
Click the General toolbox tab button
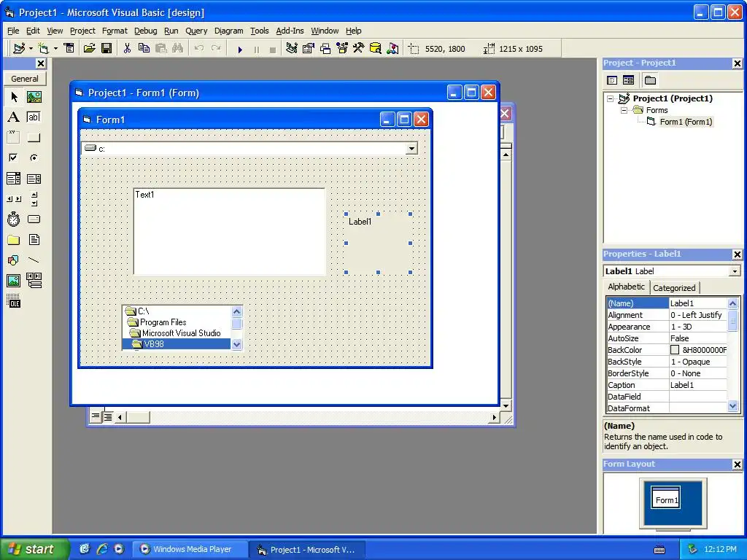(x=25, y=79)
